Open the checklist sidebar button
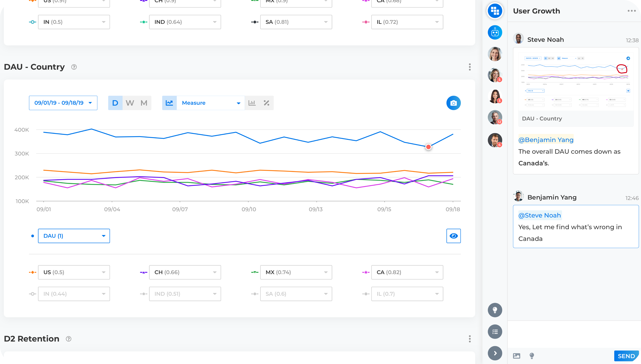The width and height of the screenshot is (641, 364). 495,332
